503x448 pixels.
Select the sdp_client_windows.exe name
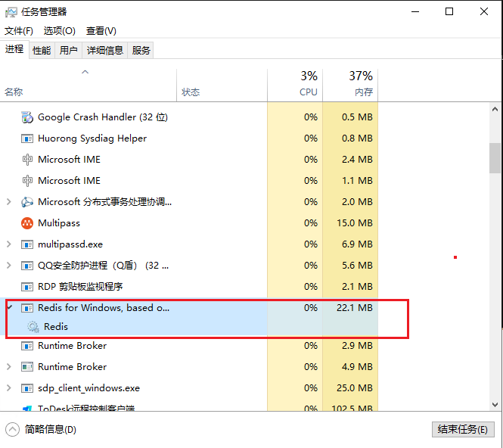click(x=88, y=388)
